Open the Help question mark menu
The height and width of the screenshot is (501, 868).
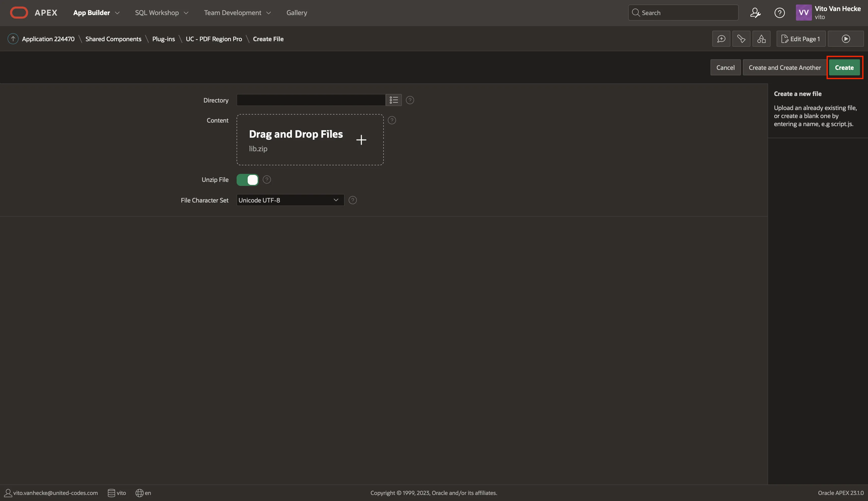tap(779, 13)
